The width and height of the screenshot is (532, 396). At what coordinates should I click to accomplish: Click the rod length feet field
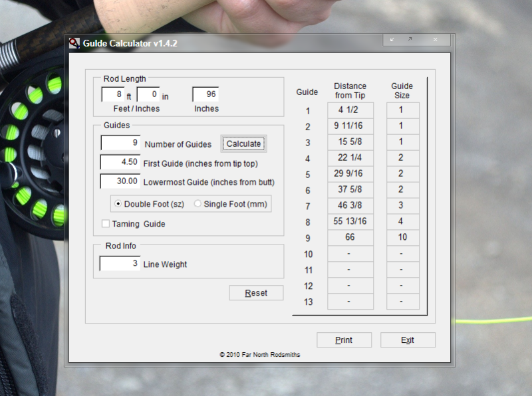(x=113, y=94)
